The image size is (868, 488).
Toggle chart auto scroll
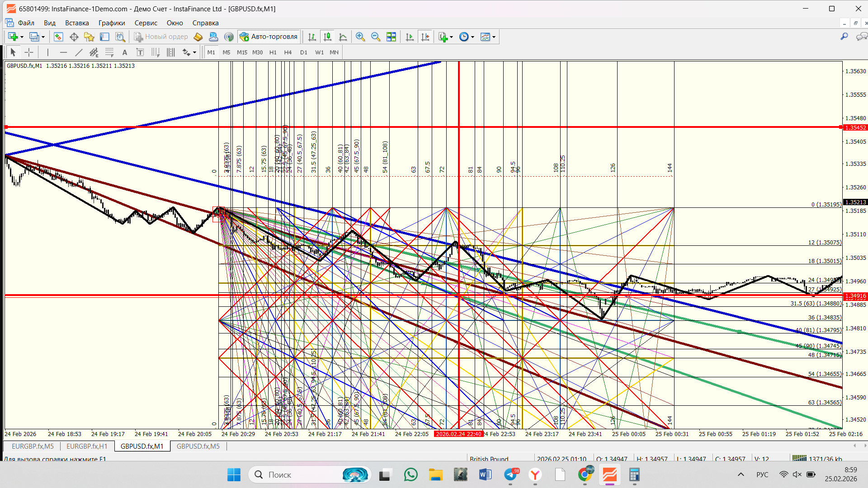(410, 37)
